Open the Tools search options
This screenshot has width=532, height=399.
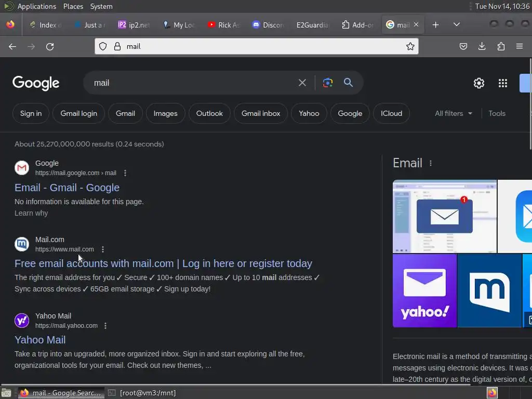497,113
